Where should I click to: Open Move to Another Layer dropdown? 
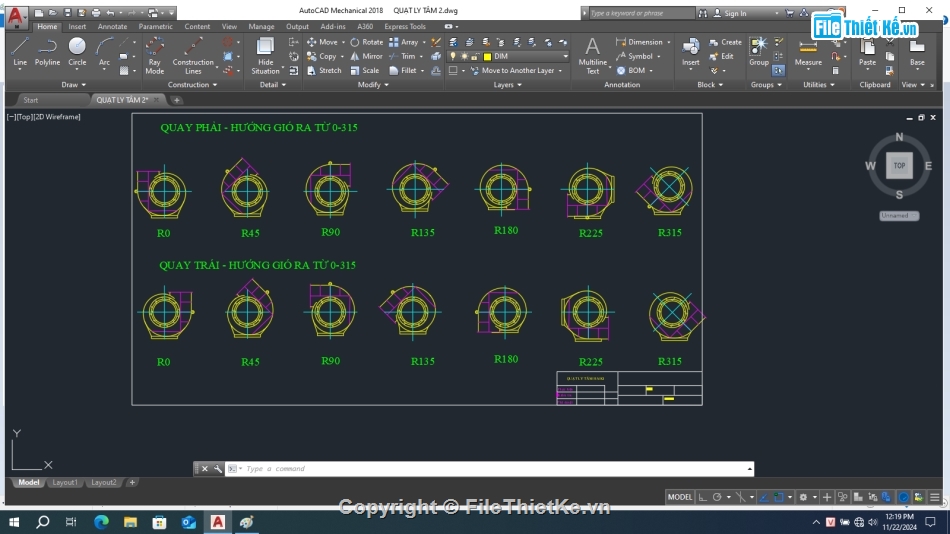click(560, 71)
